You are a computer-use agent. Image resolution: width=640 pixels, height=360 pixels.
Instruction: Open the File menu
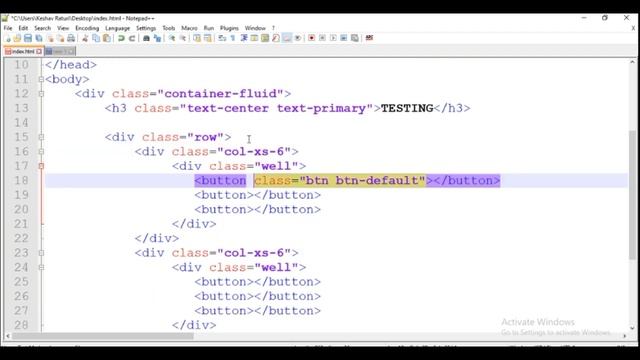click(x=8, y=28)
